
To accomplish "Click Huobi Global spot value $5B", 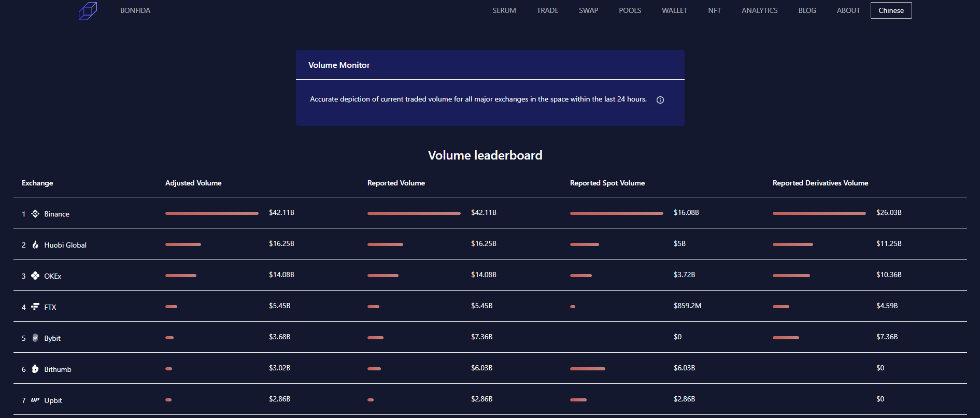I will [x=679, y=243].
